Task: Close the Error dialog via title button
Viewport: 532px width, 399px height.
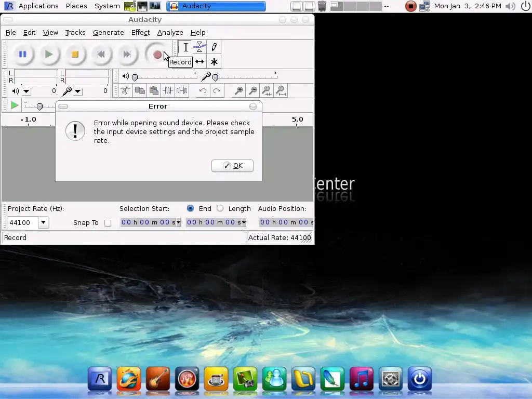Action: click(x=253, y=107)
